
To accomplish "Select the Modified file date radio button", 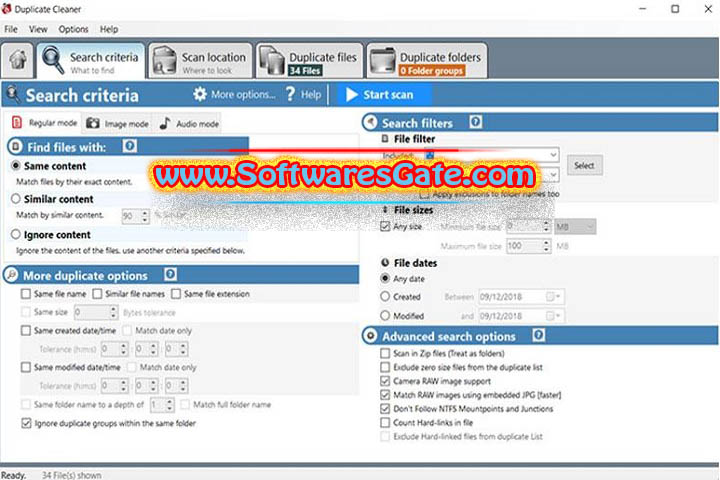I will pyautogui.click(x=385, y=316).
